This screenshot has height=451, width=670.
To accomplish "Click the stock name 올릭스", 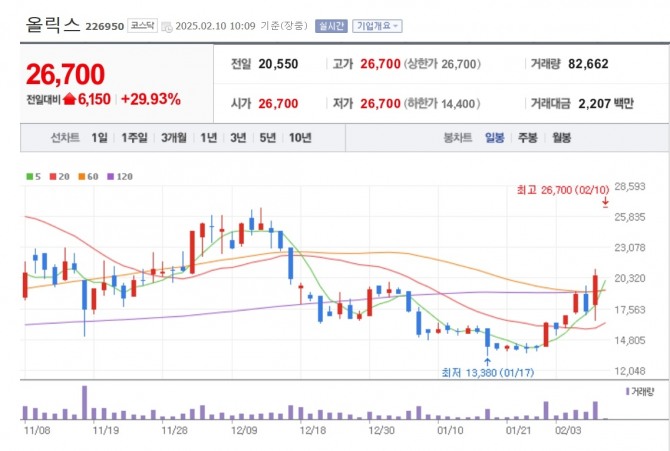I will pyautogui.click(x=53, y=25).
